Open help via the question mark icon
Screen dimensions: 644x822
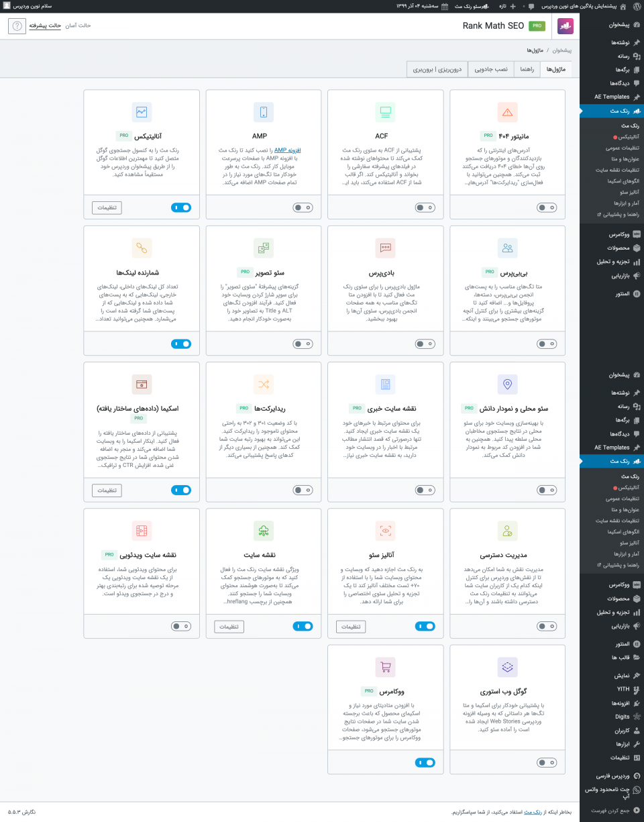point(17,26)
